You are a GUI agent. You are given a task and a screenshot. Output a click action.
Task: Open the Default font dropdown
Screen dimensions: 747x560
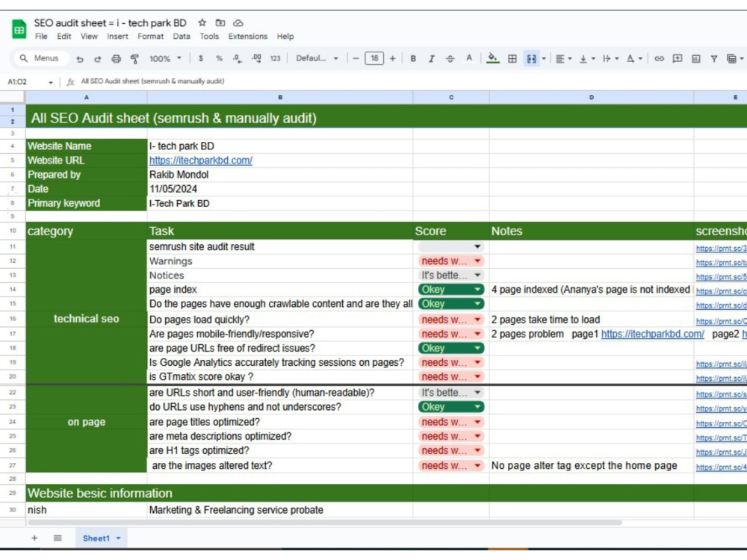(x=317, y=58)
